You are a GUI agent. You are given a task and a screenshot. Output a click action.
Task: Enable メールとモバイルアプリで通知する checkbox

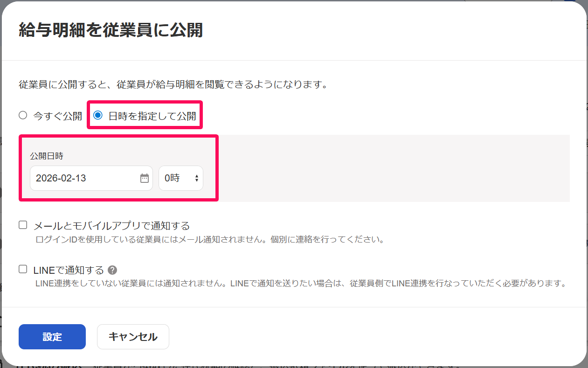(23, 225)
